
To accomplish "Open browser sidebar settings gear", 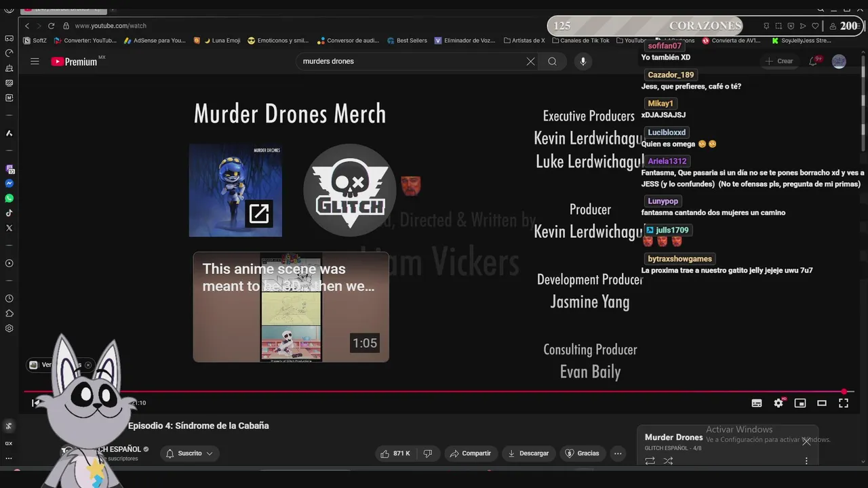I will (9, 329).
